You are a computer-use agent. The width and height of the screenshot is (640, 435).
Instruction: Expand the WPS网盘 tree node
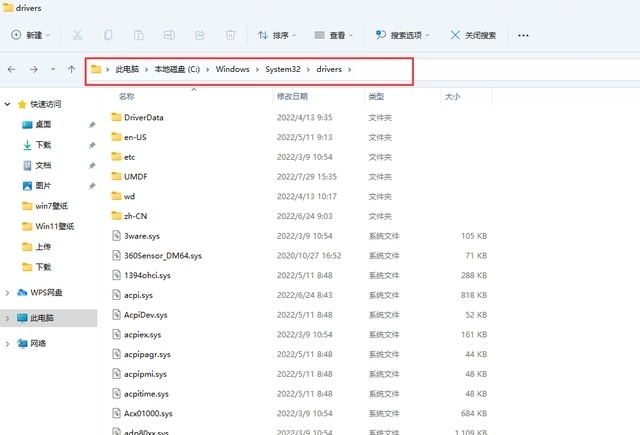9,292
